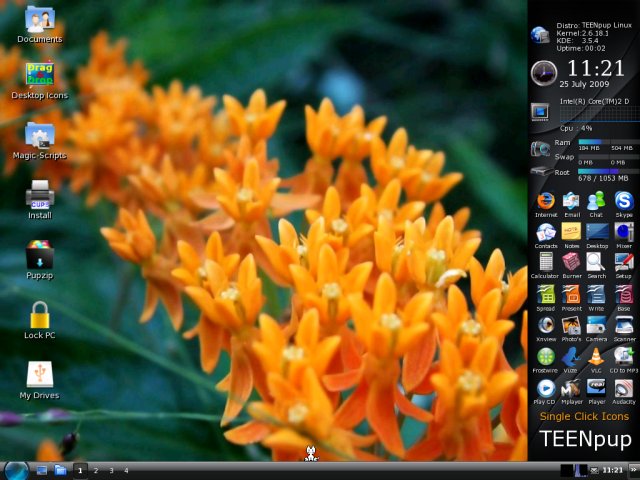Switch to virtual desktop 2
The image size is (640, 480).
click(x=96, y=471)
